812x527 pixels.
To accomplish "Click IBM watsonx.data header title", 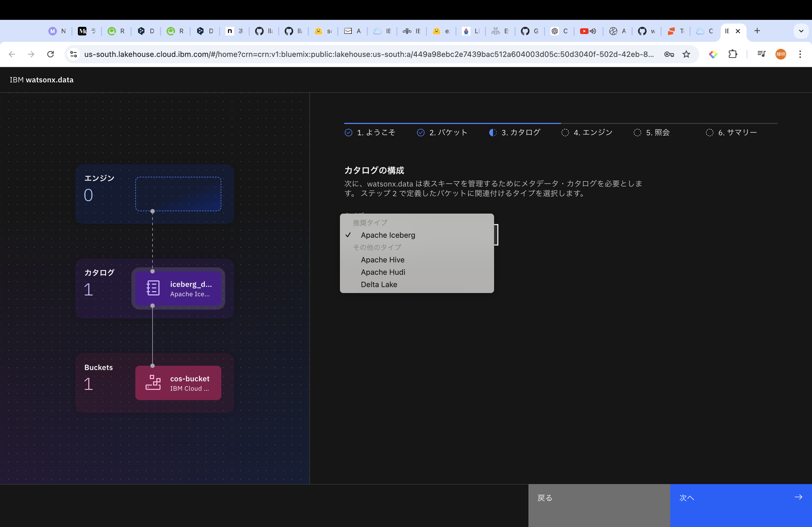I will point(42,80).
